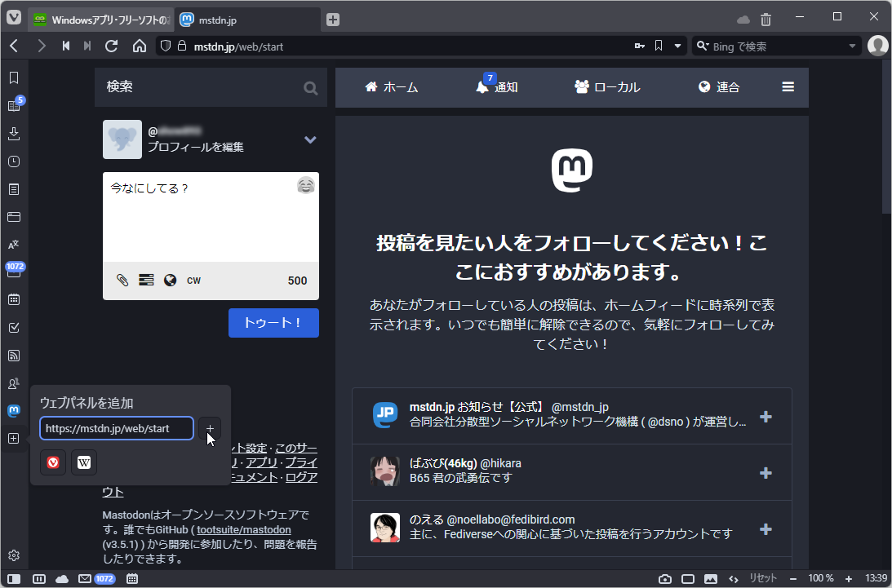The image size is (892, 588).
Task: Show site info via the shield icon
Action: pyautogui.click(x=166, y=46)
